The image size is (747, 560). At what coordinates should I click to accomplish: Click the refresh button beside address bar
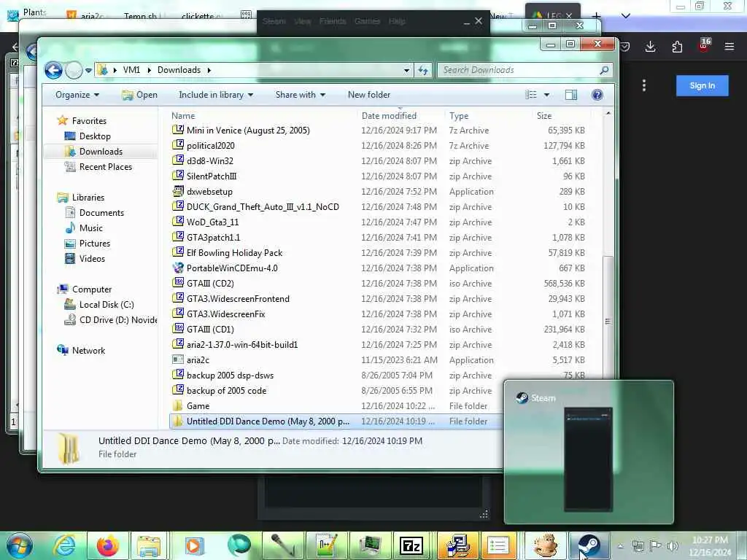(423, 71)
